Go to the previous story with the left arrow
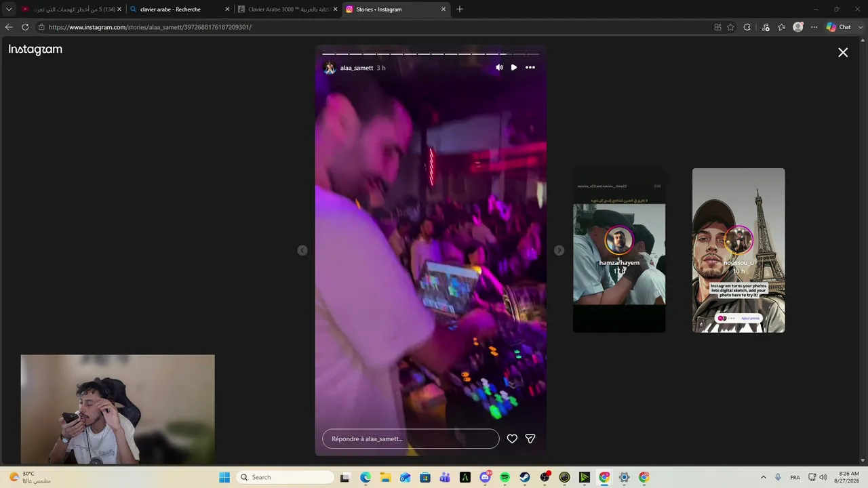The height and width of the screenshot is (488, 868). [302, 251]
